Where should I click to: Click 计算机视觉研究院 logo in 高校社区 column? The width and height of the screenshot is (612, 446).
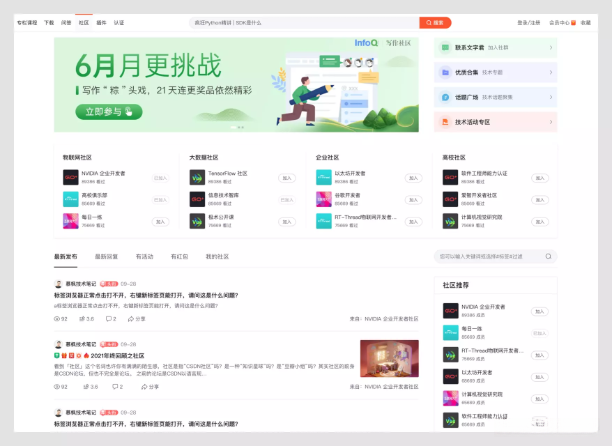pyautogui.click(x=450, y=221)
